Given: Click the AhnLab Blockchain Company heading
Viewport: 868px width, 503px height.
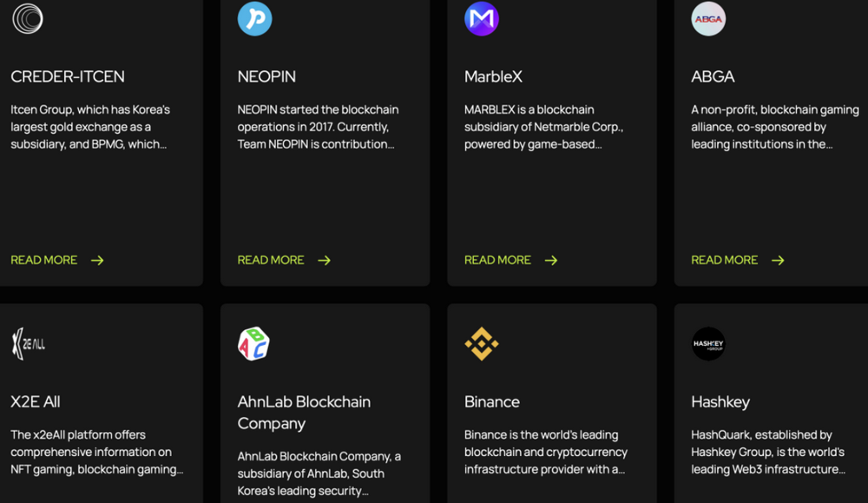Looking at the screenshot, I should [304, 412].
